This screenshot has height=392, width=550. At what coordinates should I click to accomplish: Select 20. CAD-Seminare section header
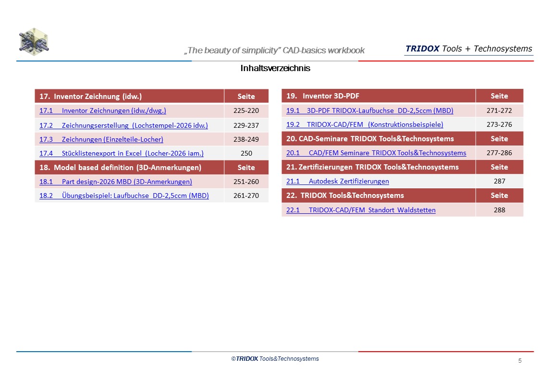click(370, 139)
